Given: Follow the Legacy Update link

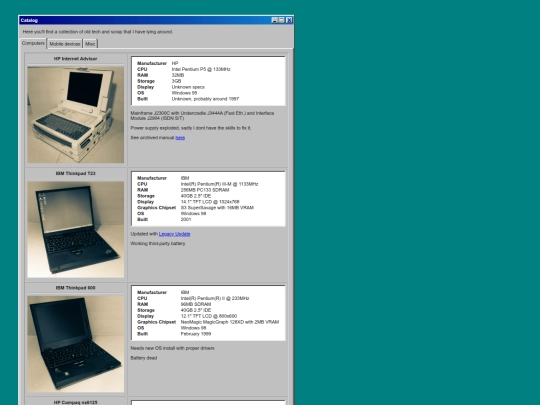Looking at the screenshot, I should pyautogui.click(x=174, y=234).
